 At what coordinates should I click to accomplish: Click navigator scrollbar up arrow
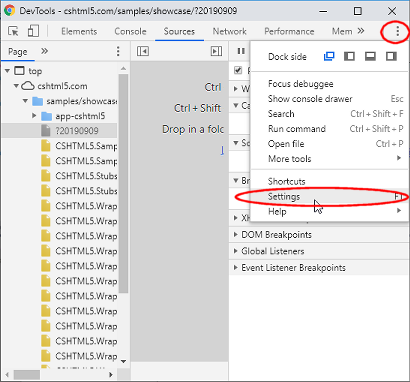(123, 69)
